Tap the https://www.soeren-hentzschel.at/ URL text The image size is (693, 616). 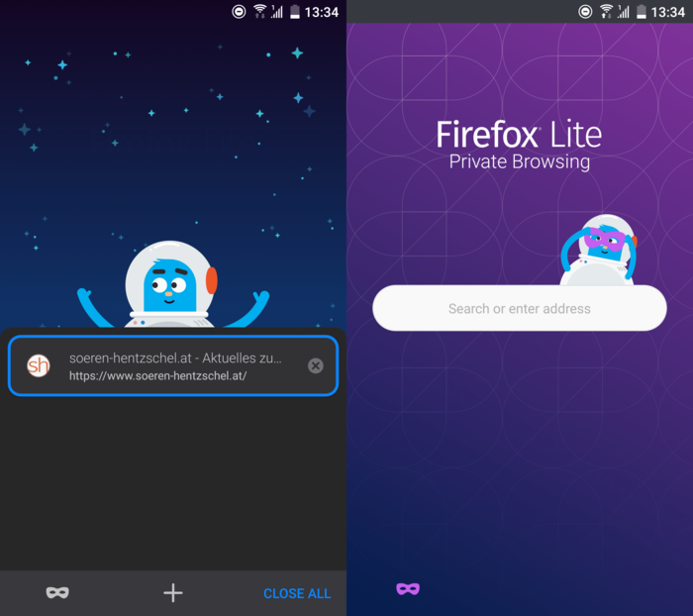[157, 376]
